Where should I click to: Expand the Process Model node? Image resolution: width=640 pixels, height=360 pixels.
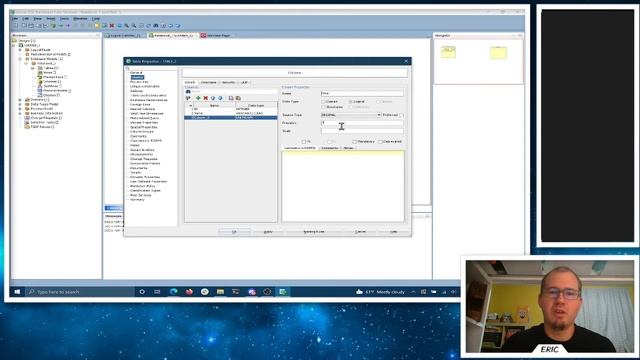coord(20,109)
